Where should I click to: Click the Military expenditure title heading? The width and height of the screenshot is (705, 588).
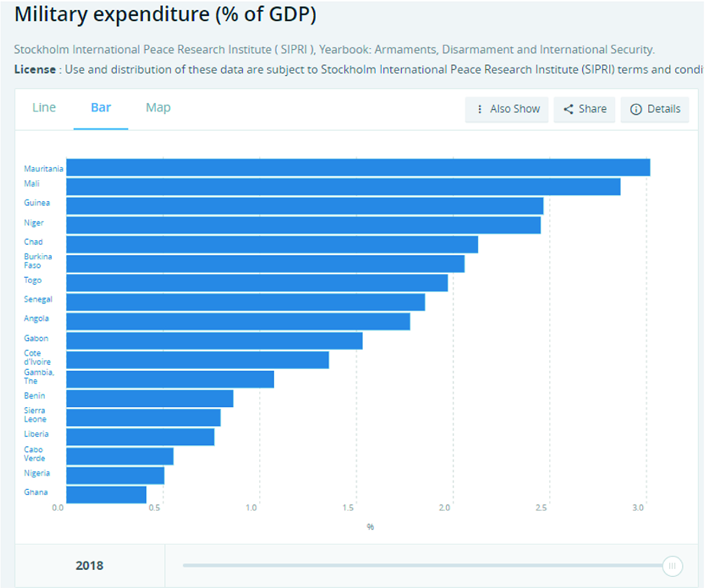pyautogui.click(x=165, y=14)
